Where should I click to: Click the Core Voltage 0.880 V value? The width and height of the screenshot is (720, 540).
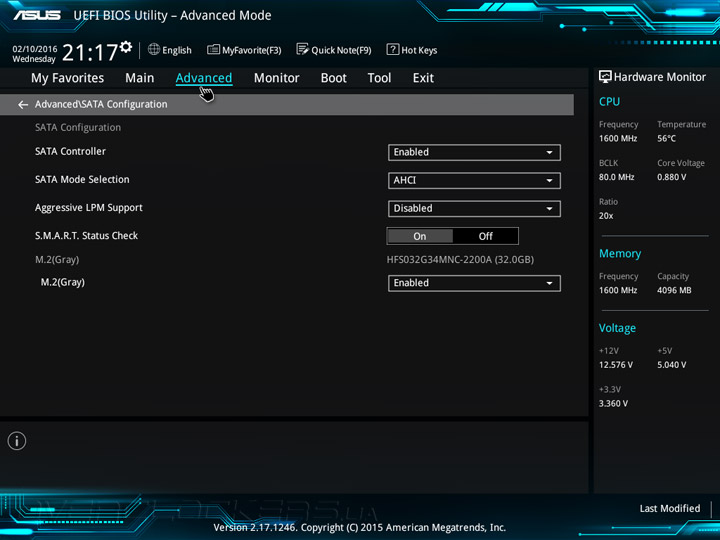click(671, 177)
